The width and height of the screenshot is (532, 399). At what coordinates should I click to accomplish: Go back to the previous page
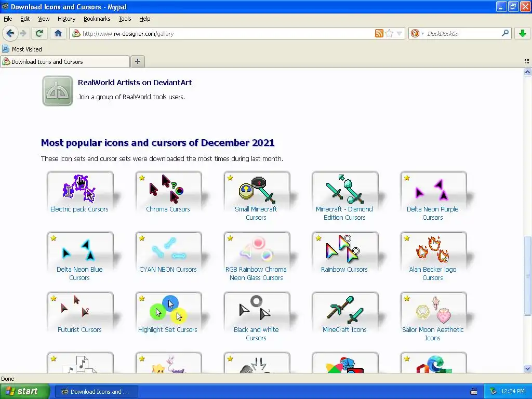[10, 33]
